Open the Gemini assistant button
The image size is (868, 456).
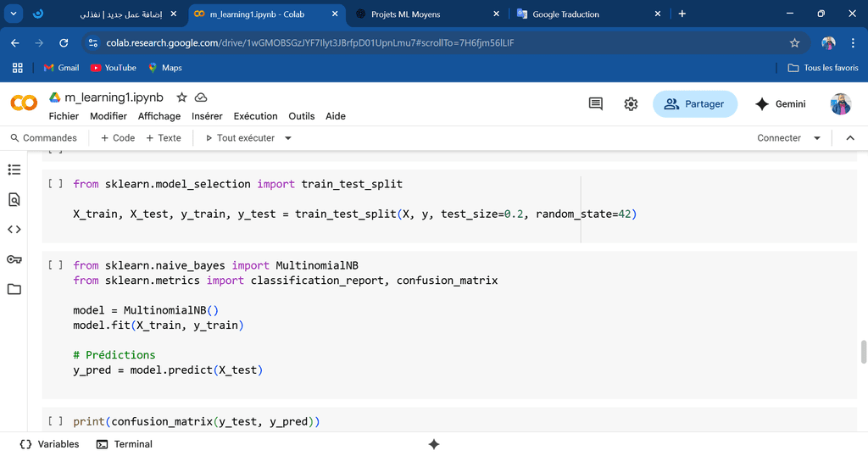click(781, 104)
